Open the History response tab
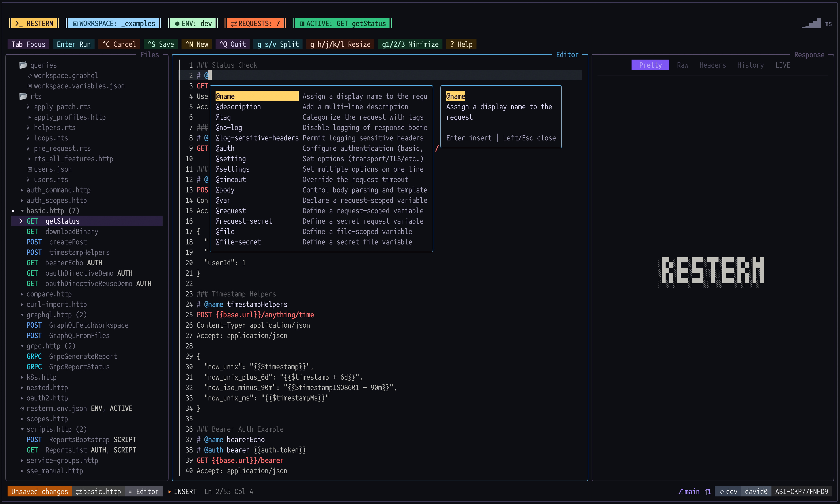This screenshot has height=504, width=840. coord(750,65)
